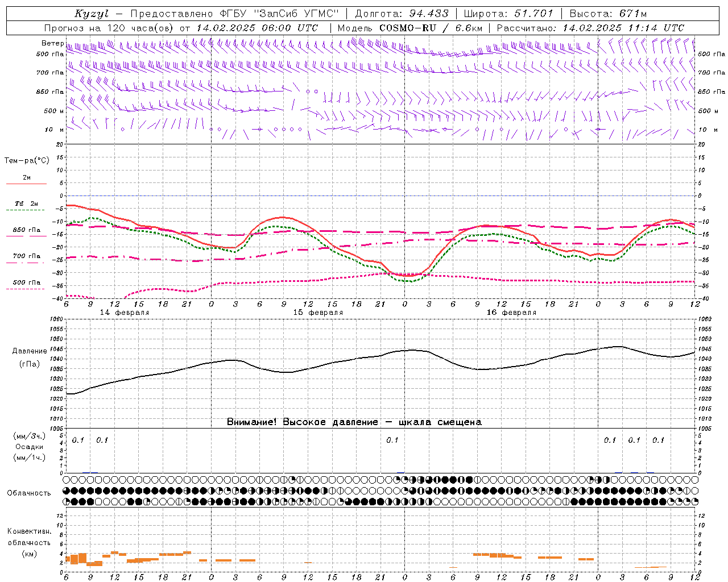The width and height of the screenshot is (728, 582).
Task: Click the Td 2м dew point legend label
Action: [27, 203]
